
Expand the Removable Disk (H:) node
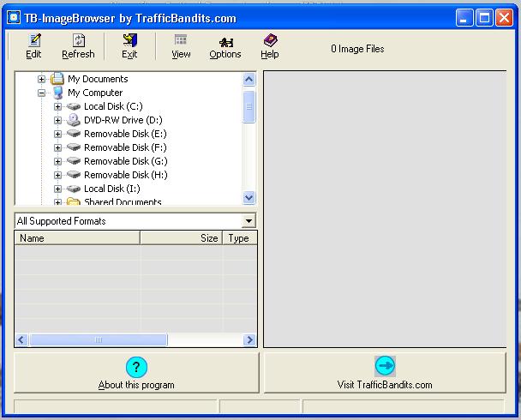point(57,175)
